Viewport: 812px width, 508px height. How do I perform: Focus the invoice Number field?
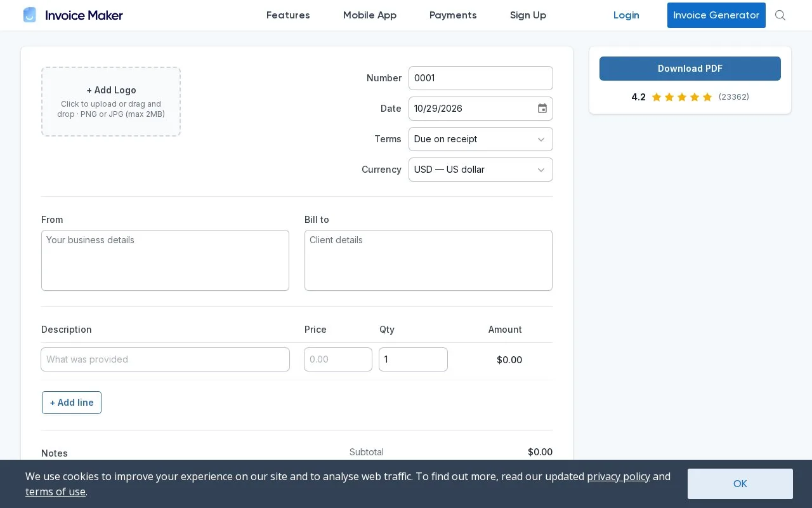pos(481,78)
